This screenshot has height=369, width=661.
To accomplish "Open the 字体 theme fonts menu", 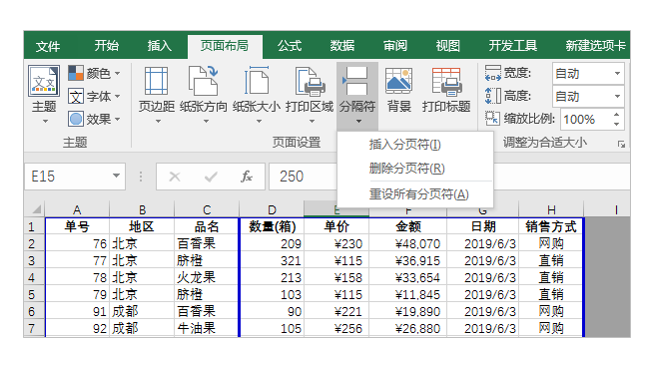I will coord(94,97).
